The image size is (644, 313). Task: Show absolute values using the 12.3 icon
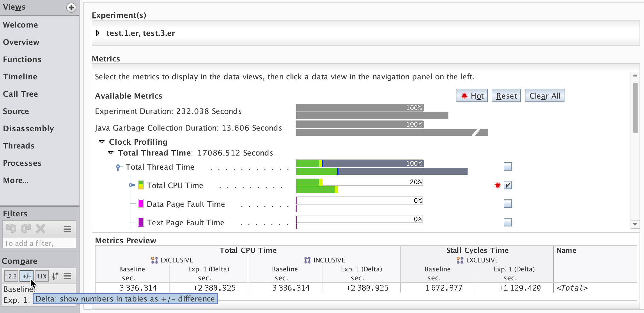(x=11, y=276)
